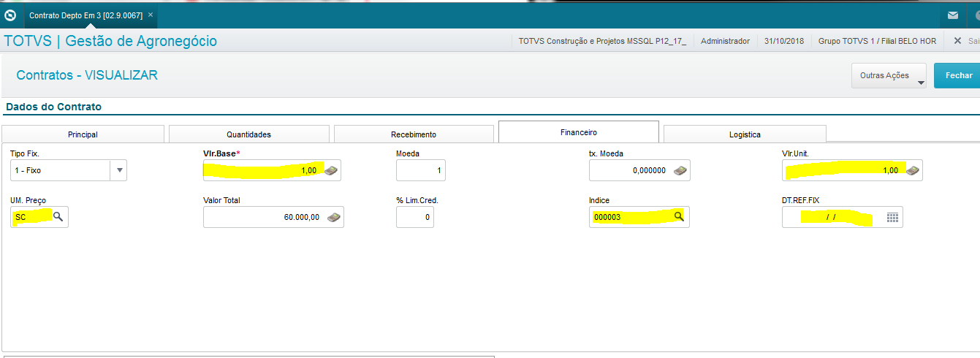Open the mail envelope icon in header
Image resolution: width=980 pixels, height=358 pixels.
coord(953,15)
